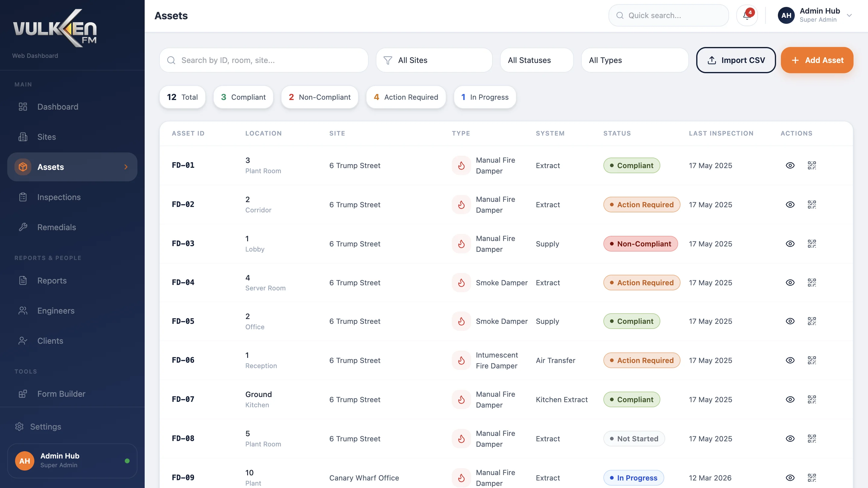Image resolution: width=868 pixels, height=488 pixels.
Task: Click the Engineers sidebar icon
Action: click(x=23, y=311)
